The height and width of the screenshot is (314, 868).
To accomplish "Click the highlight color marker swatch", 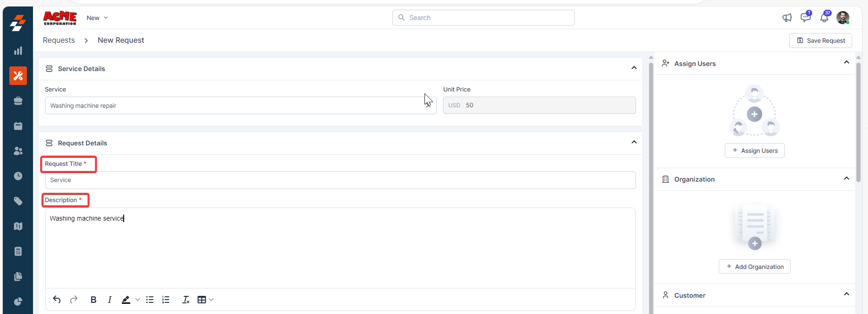I will pyautogui.click(x=126, y=300).
